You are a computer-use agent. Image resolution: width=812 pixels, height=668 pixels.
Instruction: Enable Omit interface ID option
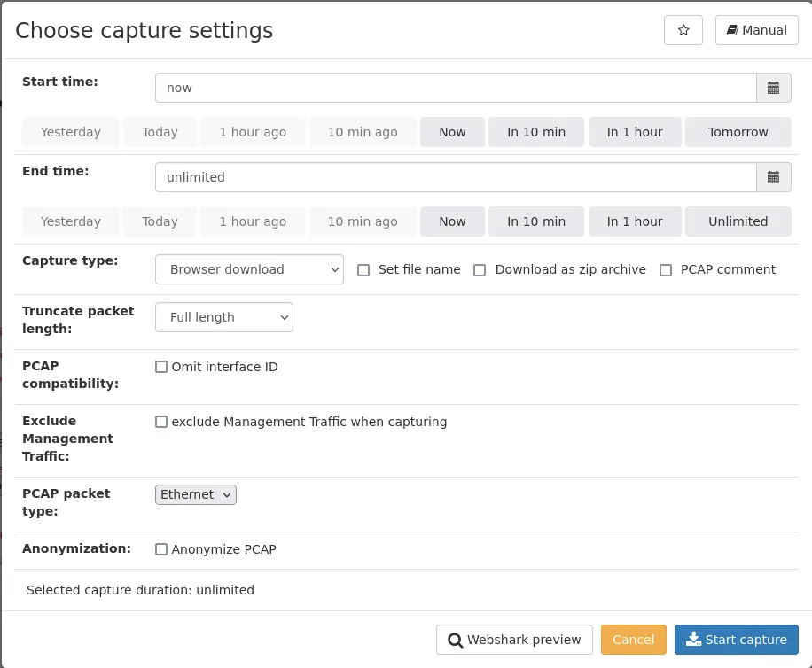[x=161, y=367]
